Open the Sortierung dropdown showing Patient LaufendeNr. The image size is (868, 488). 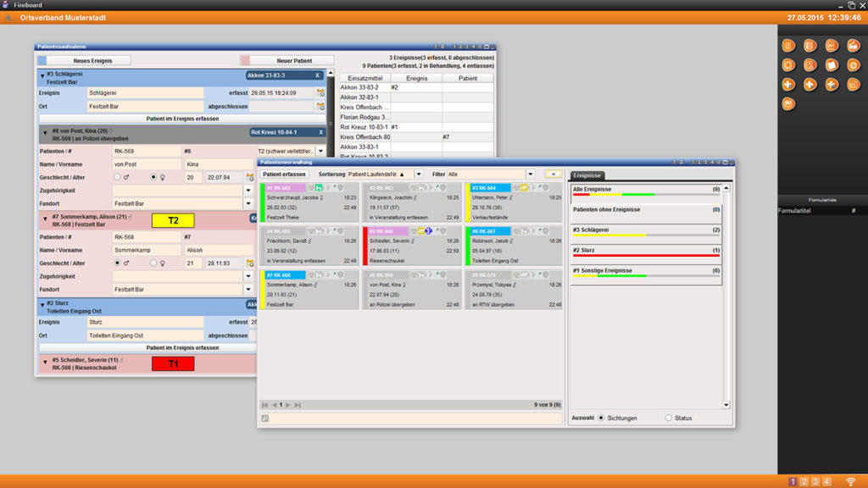point(419,174)
